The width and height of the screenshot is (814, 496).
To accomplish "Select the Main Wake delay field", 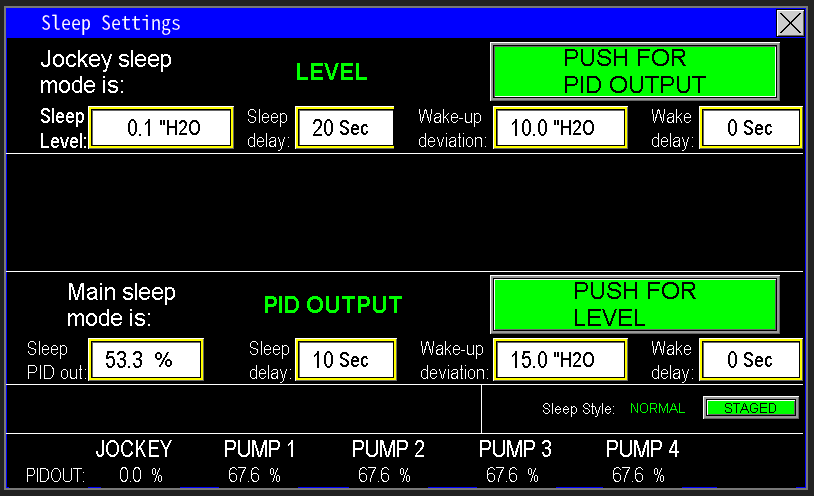I will click(x=750, y=360).
